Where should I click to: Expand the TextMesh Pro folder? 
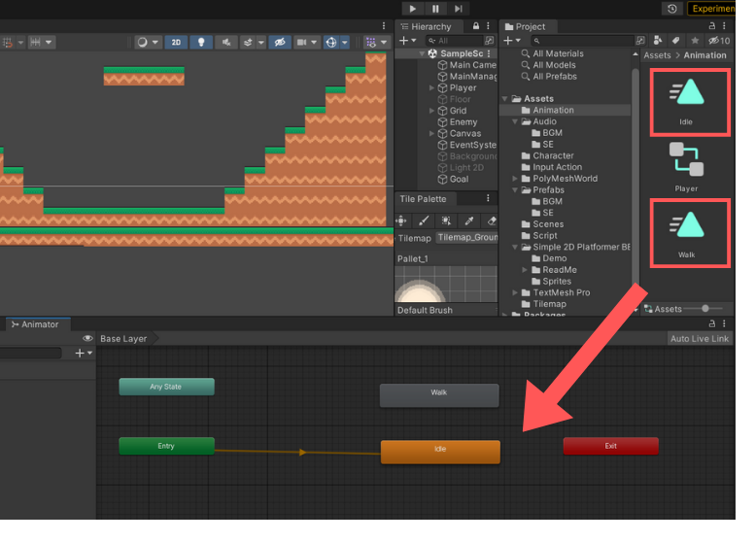click(515, 292)
